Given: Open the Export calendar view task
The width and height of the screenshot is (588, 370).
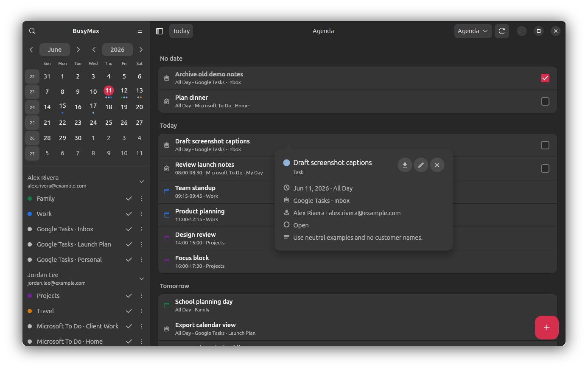Looking at the screenshot, I should point(357,329).
